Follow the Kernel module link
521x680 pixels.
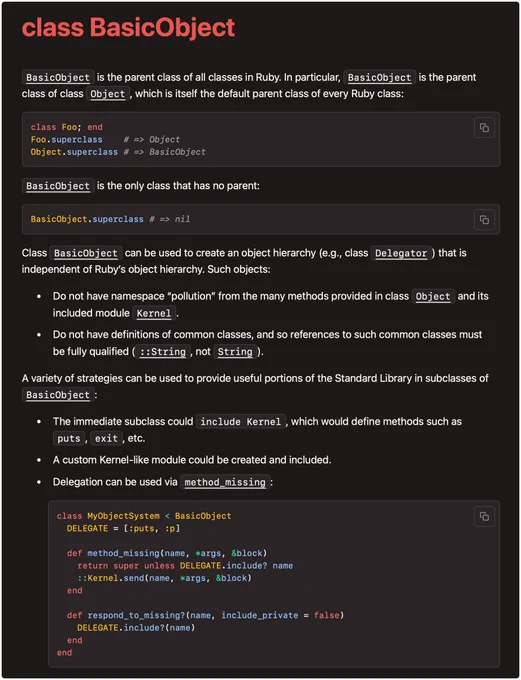point(154,314)
